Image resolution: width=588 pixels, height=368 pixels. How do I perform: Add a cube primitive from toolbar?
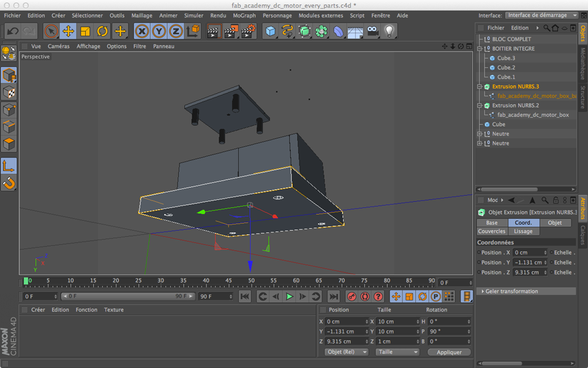(x=271, y=31)
